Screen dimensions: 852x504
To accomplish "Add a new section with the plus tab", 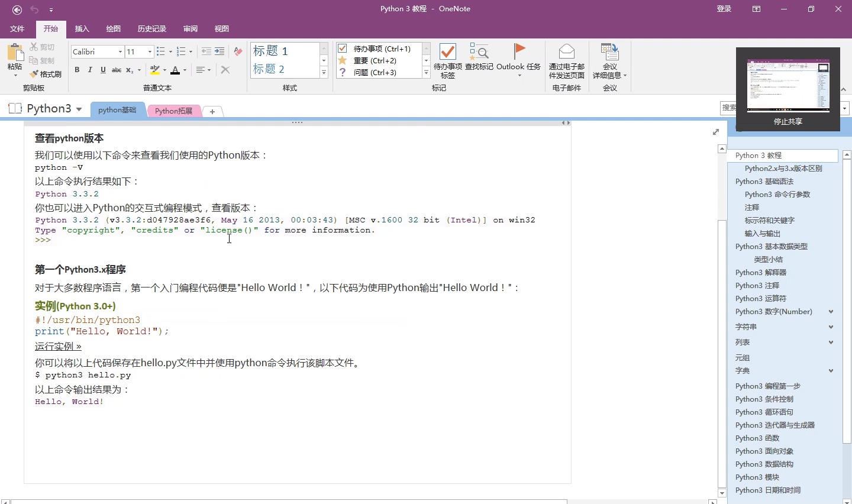I will [x=212, y=111].
